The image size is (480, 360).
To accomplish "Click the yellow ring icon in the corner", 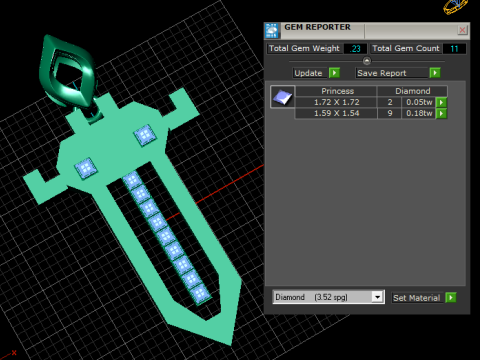I will (x=456, y=7).
